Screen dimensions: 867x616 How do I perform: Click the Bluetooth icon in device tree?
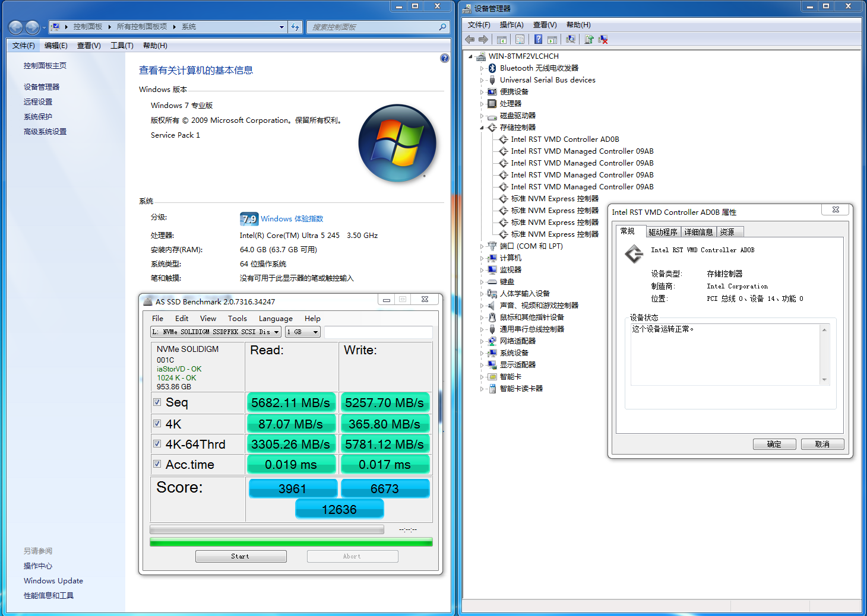492,68
